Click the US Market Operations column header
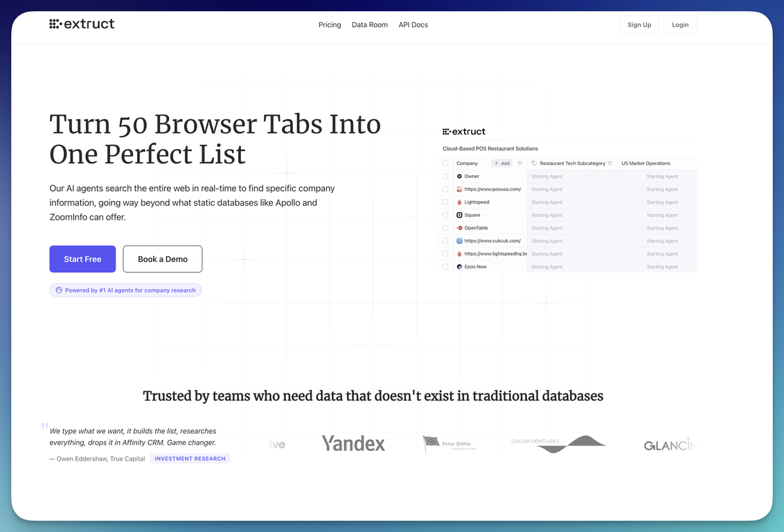Screen dimensions: 784x532 click(x=645, y=163)
